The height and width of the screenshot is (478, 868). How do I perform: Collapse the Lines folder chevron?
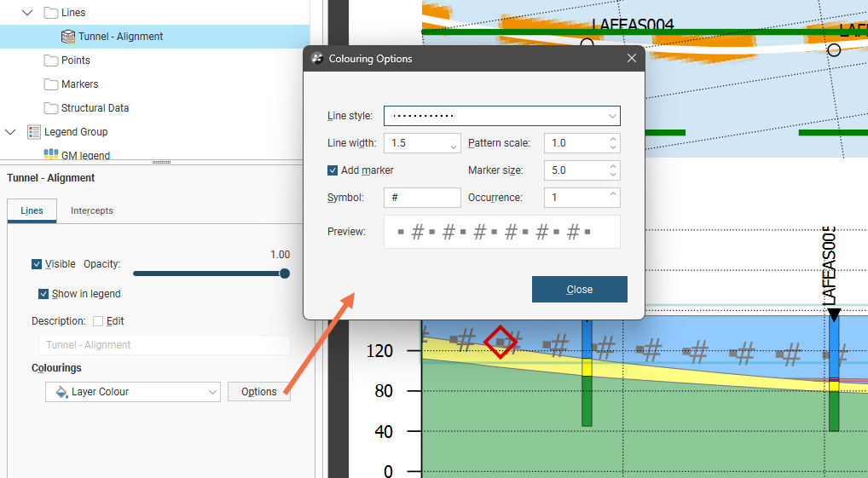click(x=27, y=12)
